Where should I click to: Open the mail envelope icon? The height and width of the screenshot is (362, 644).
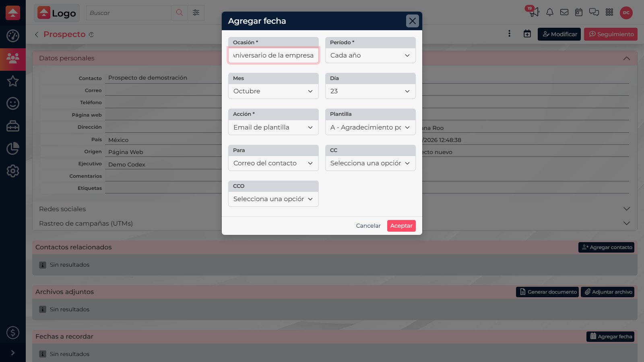click(564, 12)
